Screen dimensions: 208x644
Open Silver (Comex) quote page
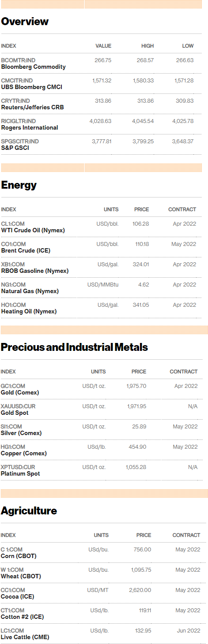(x=22, y=430)
